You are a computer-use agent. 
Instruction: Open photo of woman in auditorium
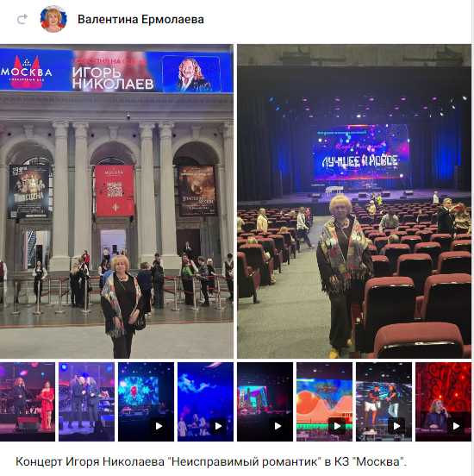coord(354,201)
